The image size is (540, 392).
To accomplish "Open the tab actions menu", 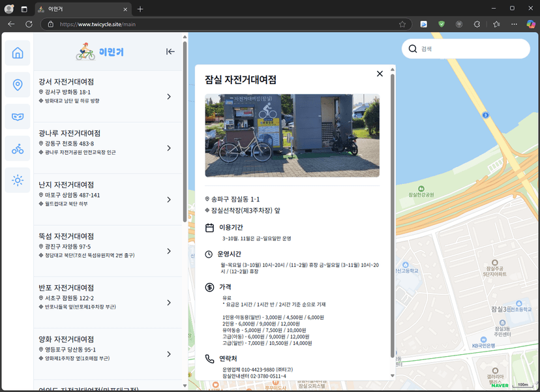I will pyautogui.click(x=24, y=9).
